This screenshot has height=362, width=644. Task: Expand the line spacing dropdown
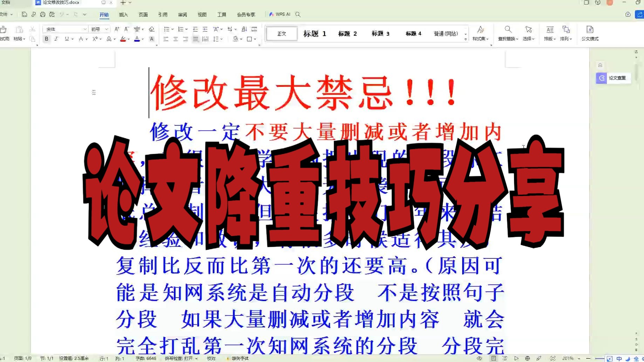[221, 39]
